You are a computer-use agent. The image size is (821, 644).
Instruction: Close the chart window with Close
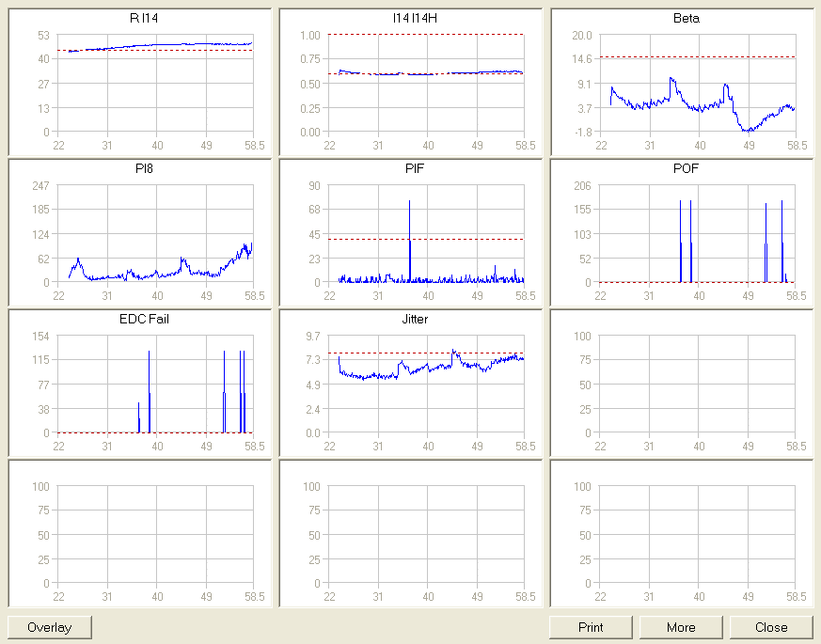tap(771, 627)
